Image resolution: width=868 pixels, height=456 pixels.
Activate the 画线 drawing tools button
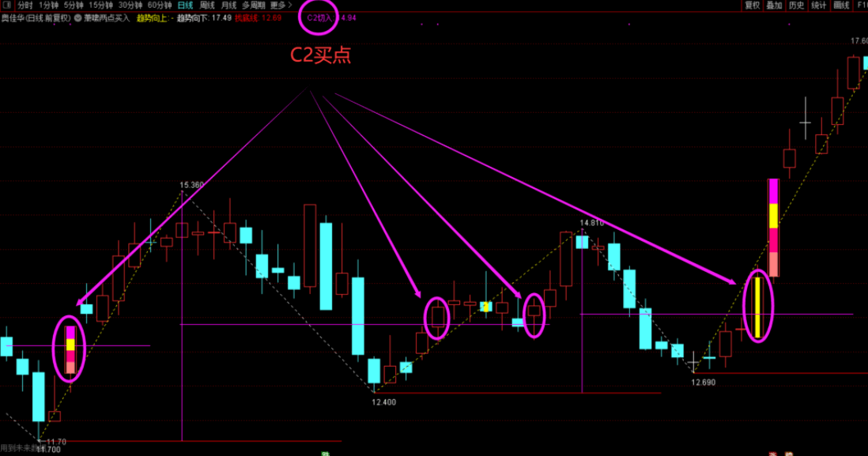point(841,6)
